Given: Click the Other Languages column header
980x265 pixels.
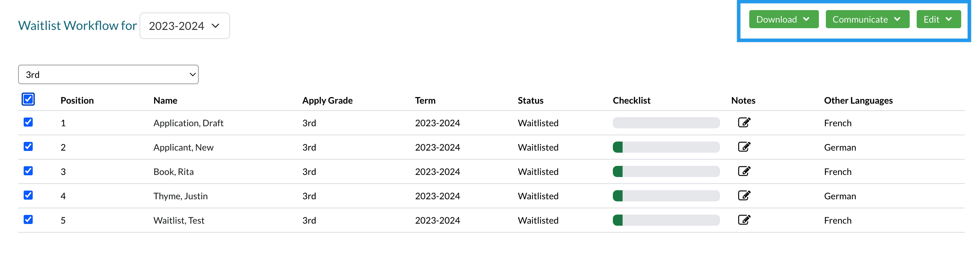Looking at the screenshot, I should click(x=858, y=101).
